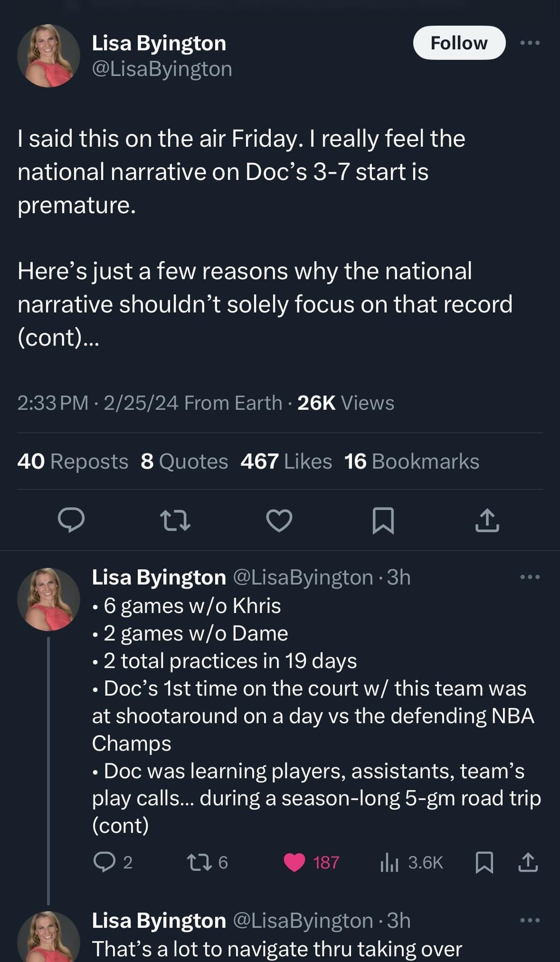Follow Lisa Byington
Image resolution: width=560 pixels, height=962 pixels.
459,43
